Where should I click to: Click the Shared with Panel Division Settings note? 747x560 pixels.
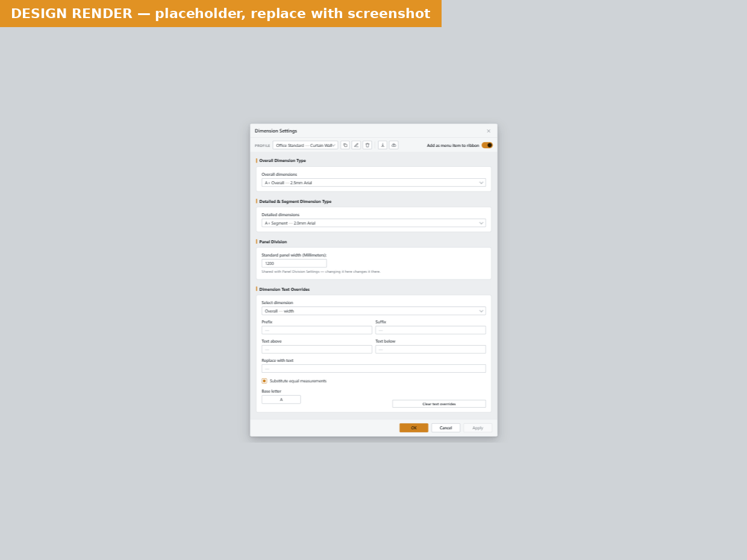pos(321,272)
